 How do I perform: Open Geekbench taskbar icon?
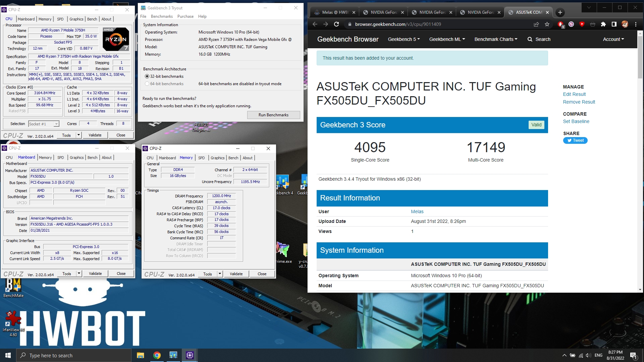pyautogui.click(x=173, y=355)
